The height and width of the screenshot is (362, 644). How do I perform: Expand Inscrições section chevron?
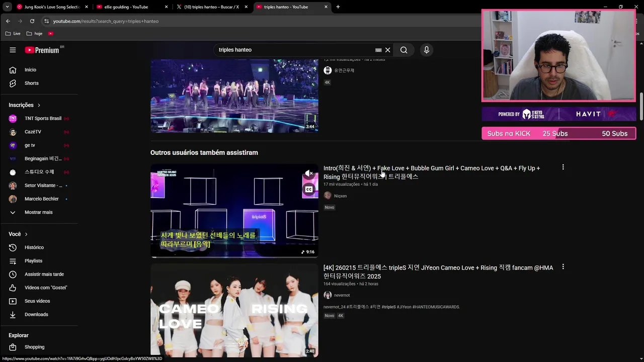coord(39,105)
